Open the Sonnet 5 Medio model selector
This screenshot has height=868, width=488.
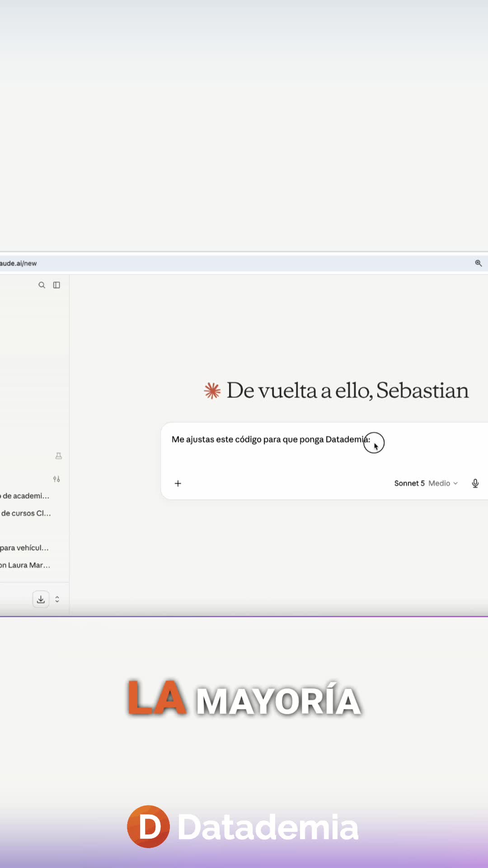coord(426,483)
